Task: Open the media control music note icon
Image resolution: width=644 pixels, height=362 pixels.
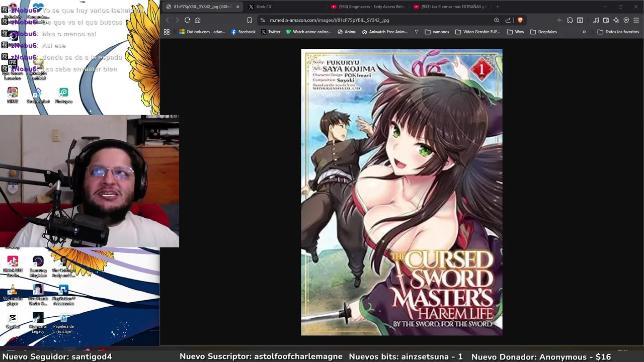Action: tap(596, 20)
